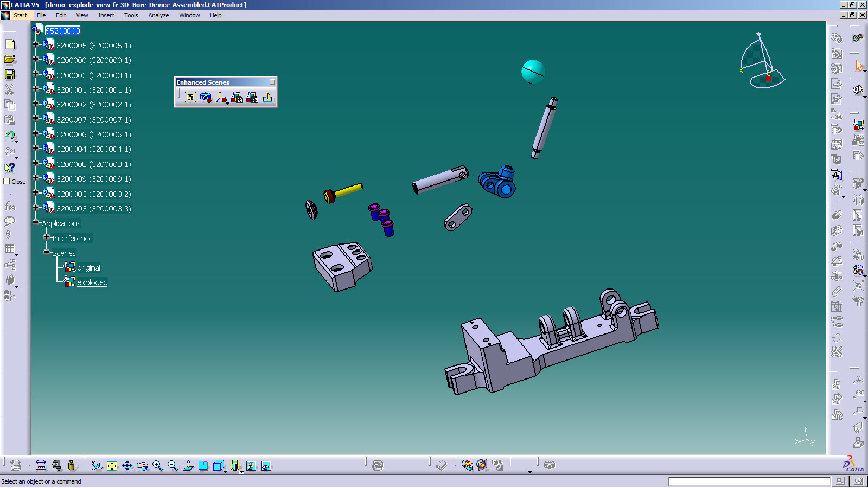Click the Undo arrow icon

pyautogui.click(x=10, y=136)
